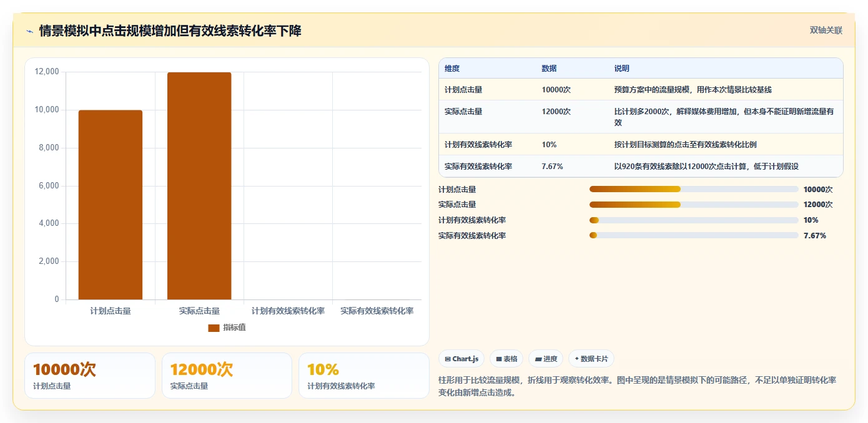Click the 实际点击量 bar in the chart

(x=199, y=186)
